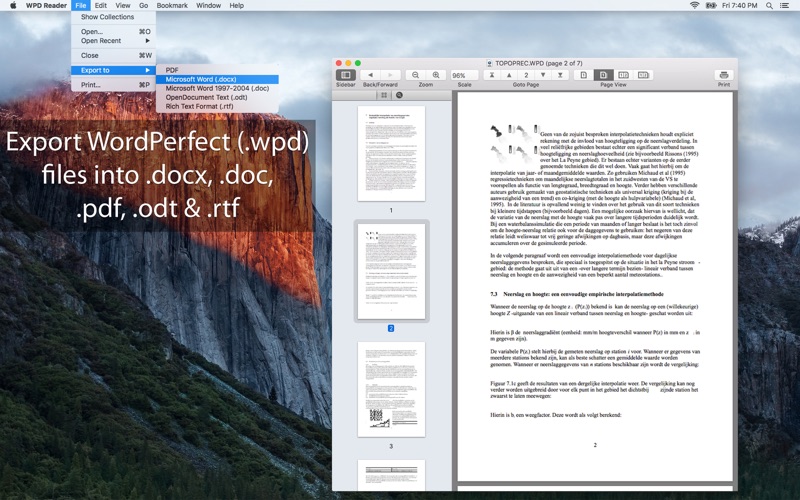Show thumbnails grid in sidebar
The image size is (800, 500).
(384, 95)
